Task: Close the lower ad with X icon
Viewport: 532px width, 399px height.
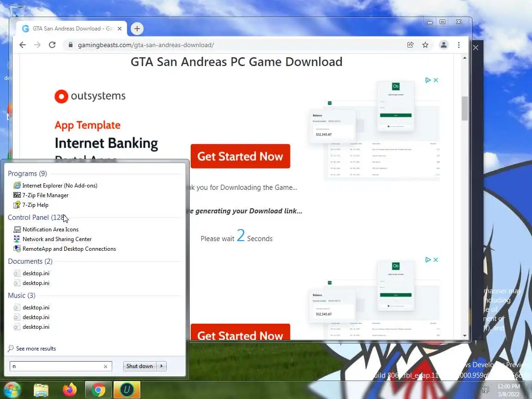Action: 435,260
